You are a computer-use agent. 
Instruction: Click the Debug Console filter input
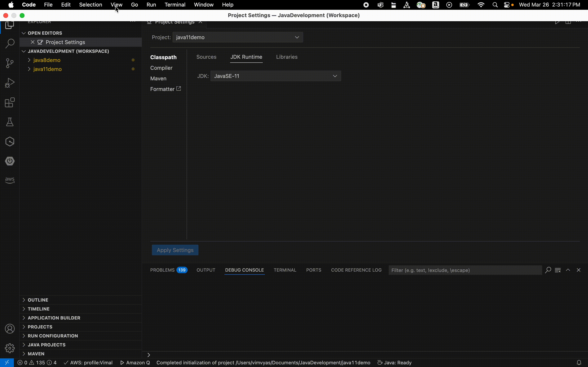click(x=464, y=270)
